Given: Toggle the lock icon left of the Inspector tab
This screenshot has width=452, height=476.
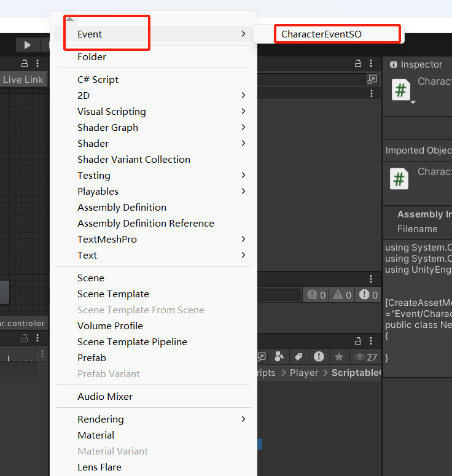Looking at the screenshot, I should click(x=358, y=63).
